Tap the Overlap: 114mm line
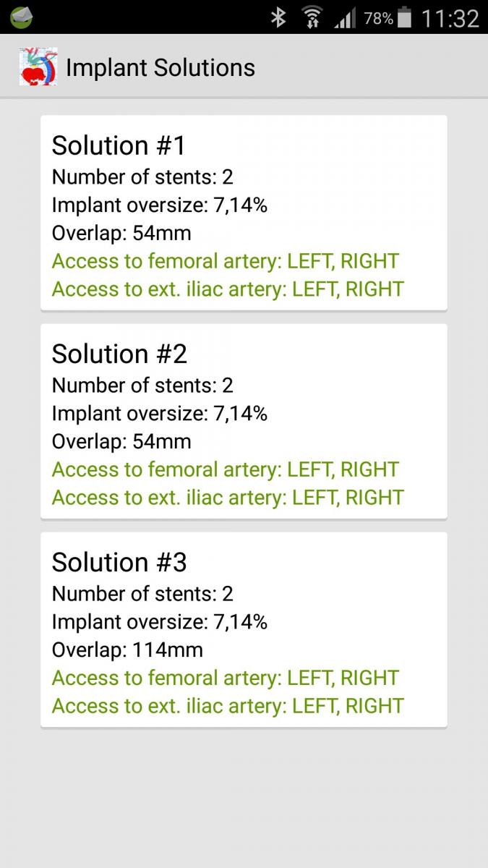 point(127,650)
